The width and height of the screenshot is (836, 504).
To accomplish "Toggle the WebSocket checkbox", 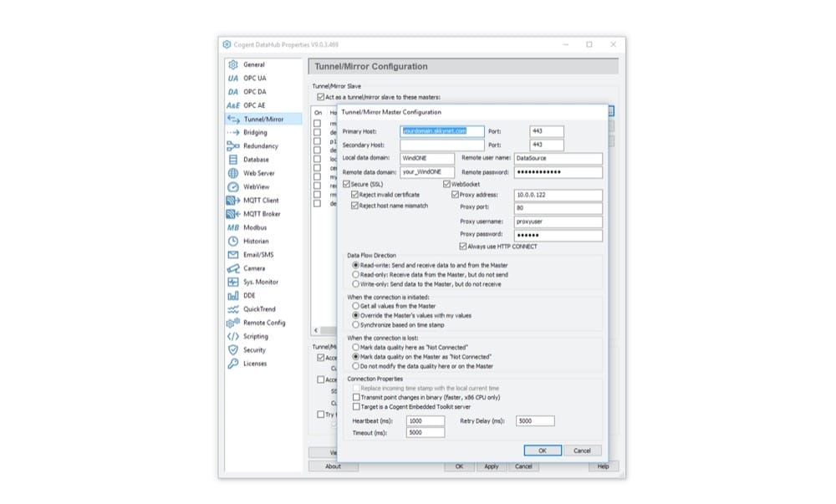I will 446,185.
